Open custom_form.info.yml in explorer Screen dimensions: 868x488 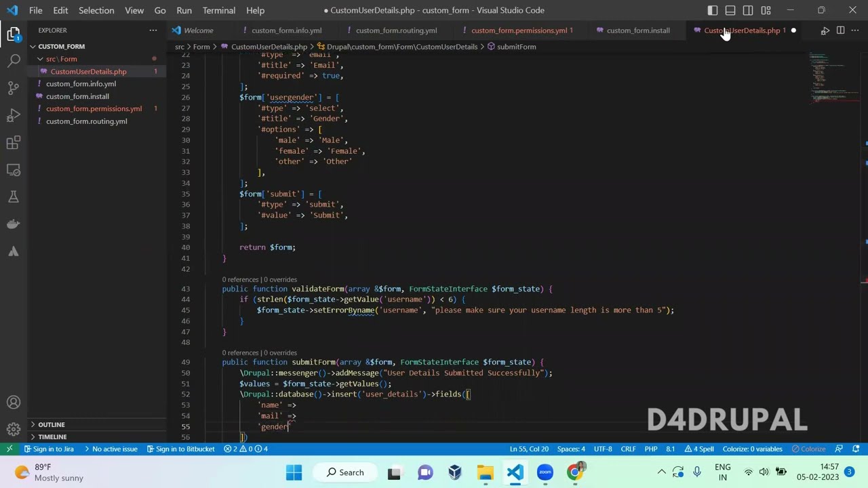point(81,84)
